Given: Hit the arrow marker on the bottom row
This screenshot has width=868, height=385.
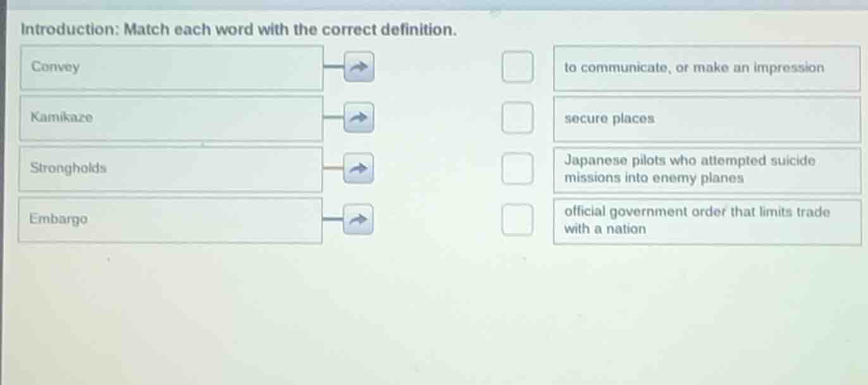Looking at the screenshot, I should pos(357,218).
